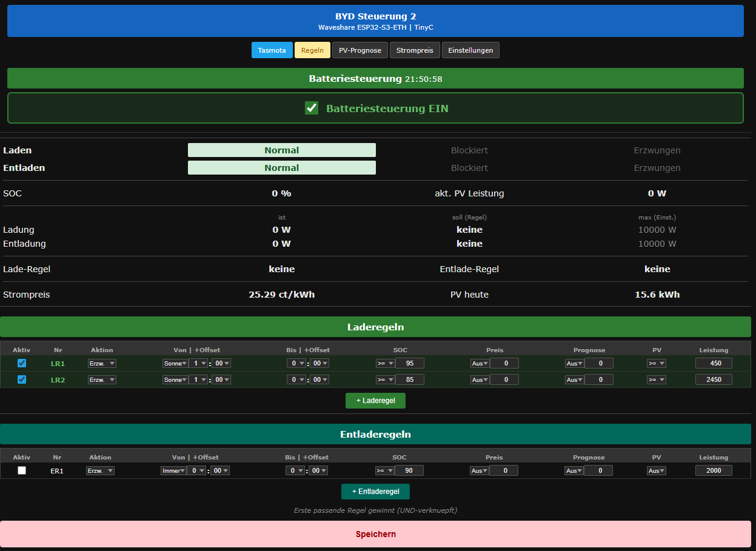
Task: Add a new rule with + Entladeregel
Action: [375, 492]
